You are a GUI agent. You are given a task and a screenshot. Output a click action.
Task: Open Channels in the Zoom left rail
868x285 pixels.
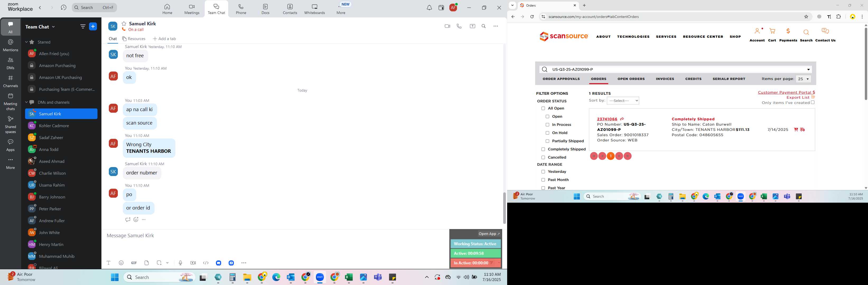[11, 81]
